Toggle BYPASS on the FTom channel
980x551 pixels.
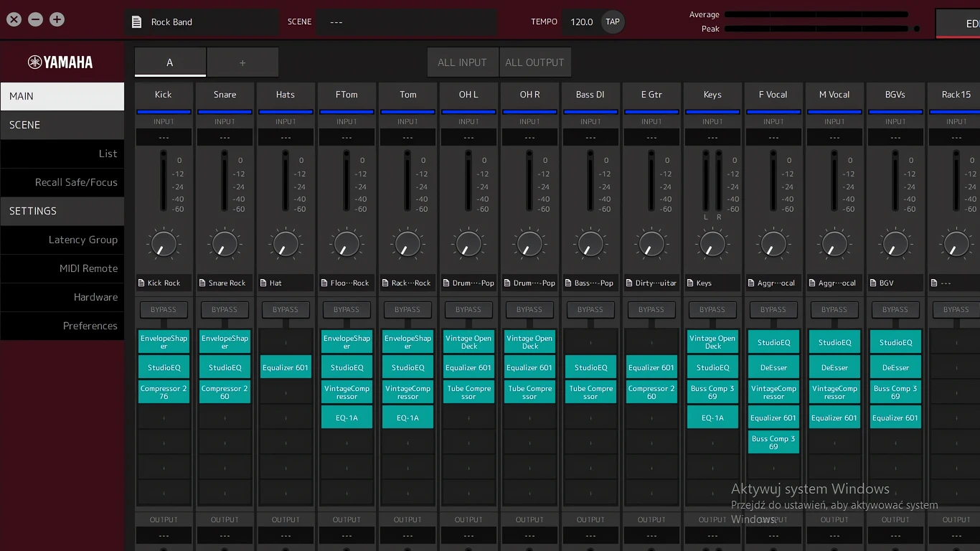click(x=347, y=310)
